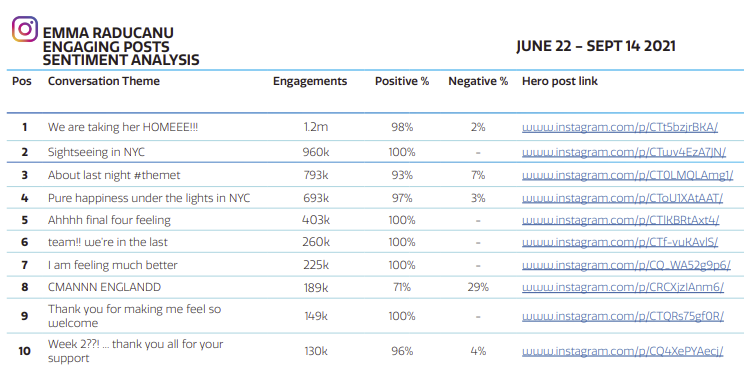Open the CTt5bzjrBKA Instagram post link

click(x=620, y=127)
